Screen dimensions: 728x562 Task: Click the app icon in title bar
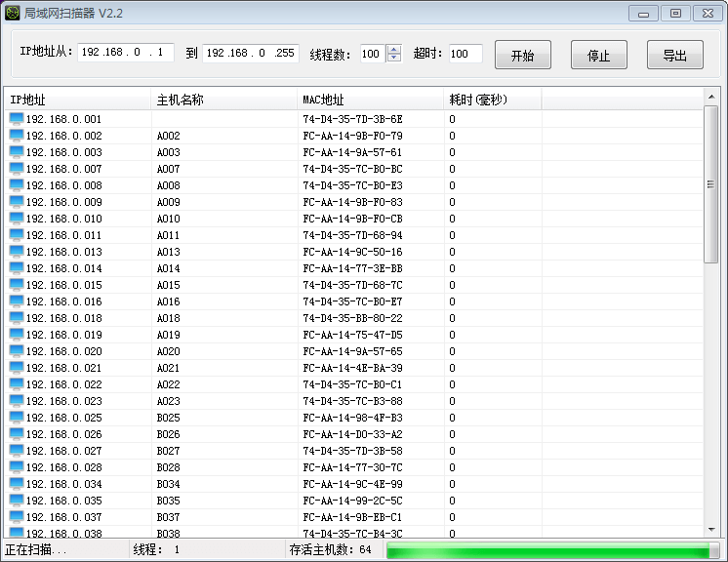14,14
